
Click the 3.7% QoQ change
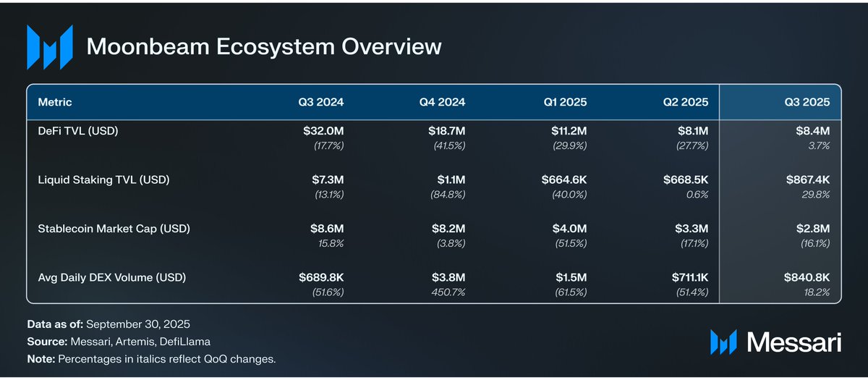pyautogui.click(x=818, y=146)
